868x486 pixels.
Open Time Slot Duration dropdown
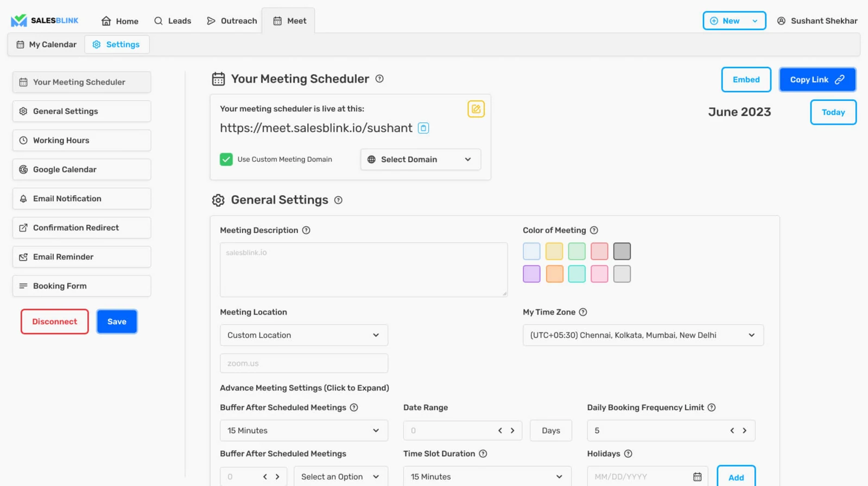tap(487, 477)
